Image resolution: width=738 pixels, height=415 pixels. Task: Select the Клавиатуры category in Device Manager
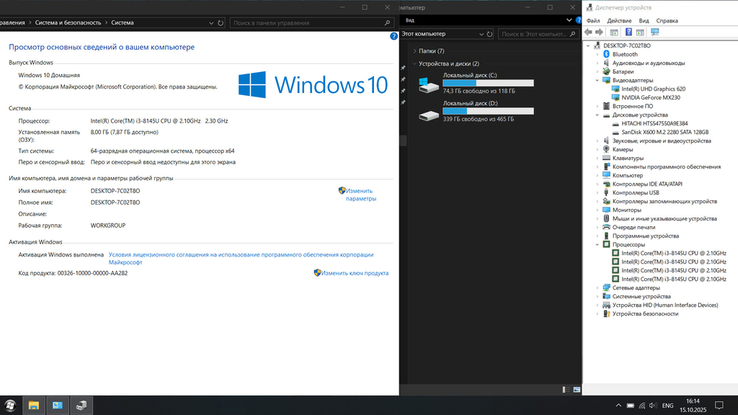[x=628, y=158]
